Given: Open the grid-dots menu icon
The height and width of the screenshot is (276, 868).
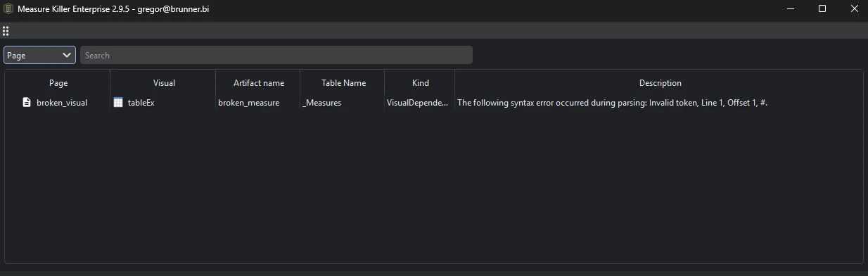Looking at the screenshot, I should [6, 31].
